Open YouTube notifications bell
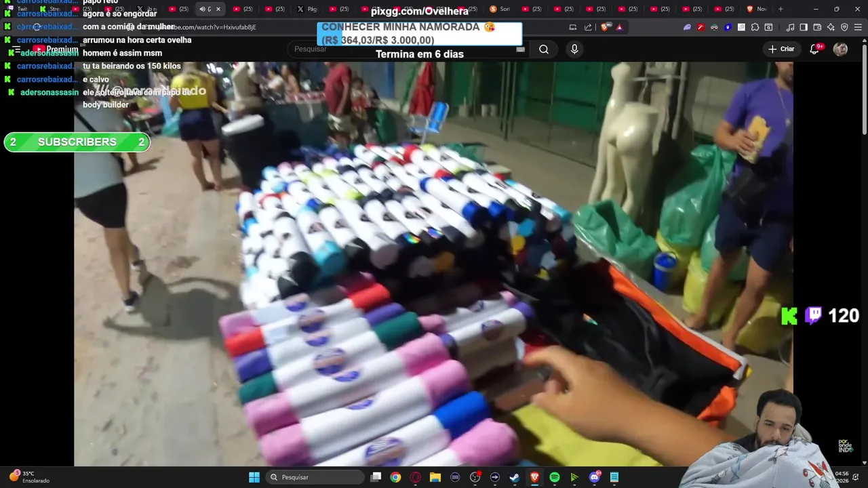The height and width of the screenshot is (488, 868). [814, 49]
